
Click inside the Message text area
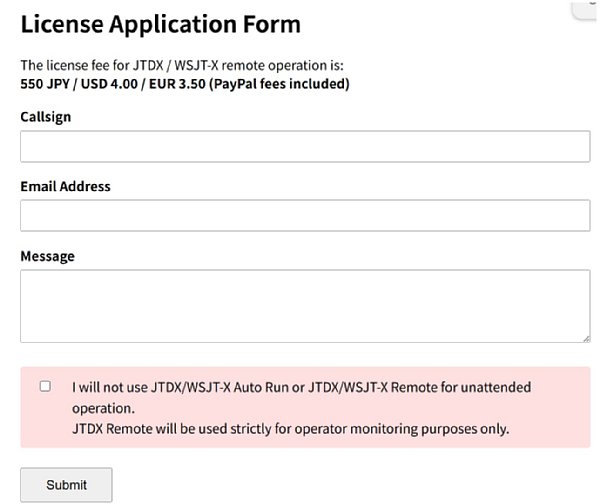pyautogui.click(x=305, y=306)
